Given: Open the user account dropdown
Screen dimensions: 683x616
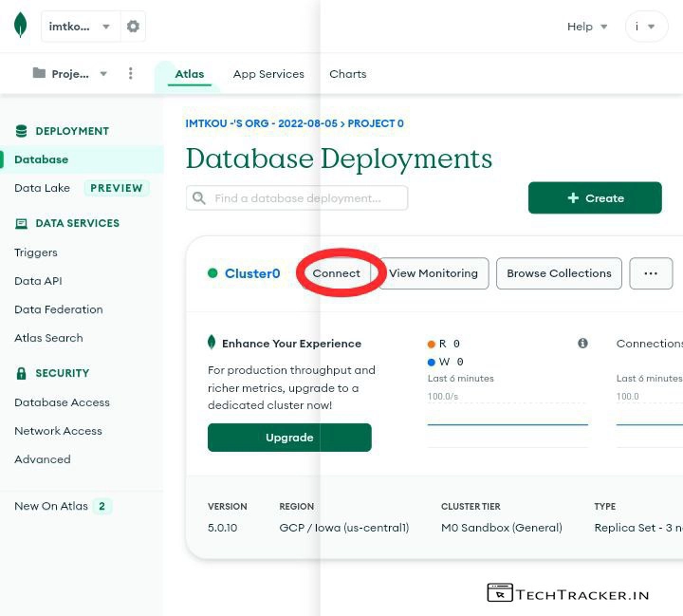Looking at the screenshot, I should 646,27.
